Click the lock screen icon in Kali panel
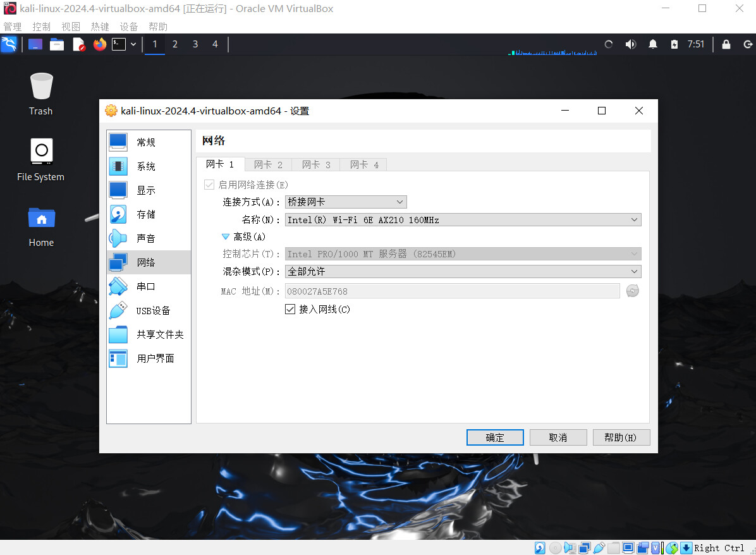Screen dimensions: 756x555 [x=726, y=44]
